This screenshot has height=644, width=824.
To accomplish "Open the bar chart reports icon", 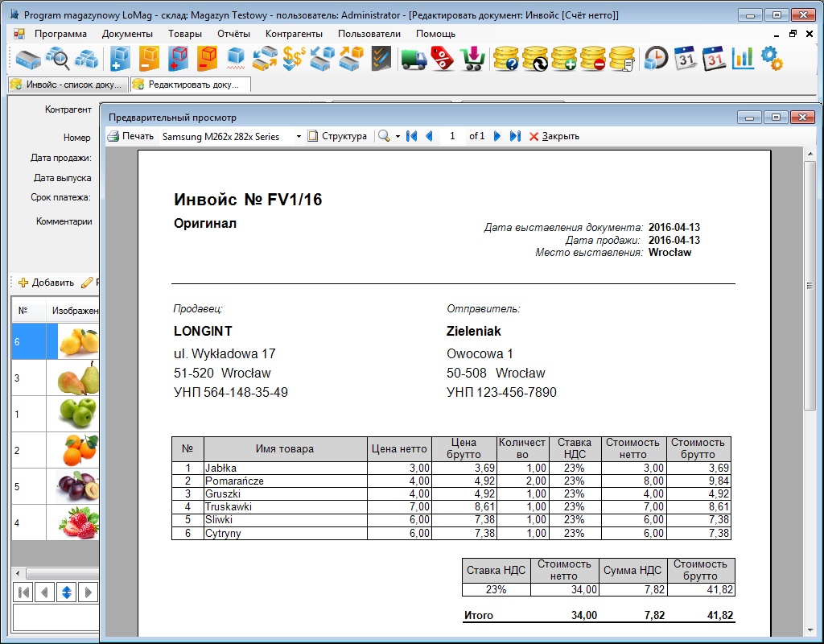I will pos(742,58).
